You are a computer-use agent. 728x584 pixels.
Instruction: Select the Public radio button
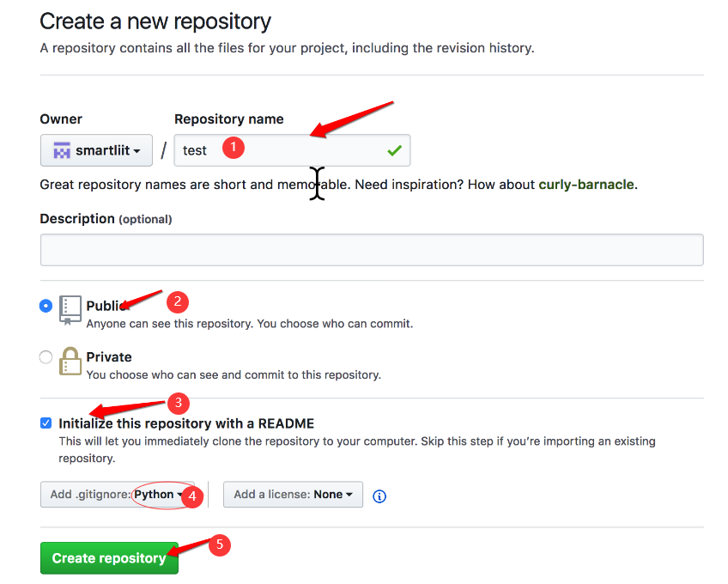pyautogui.click(x=46, y=306)
